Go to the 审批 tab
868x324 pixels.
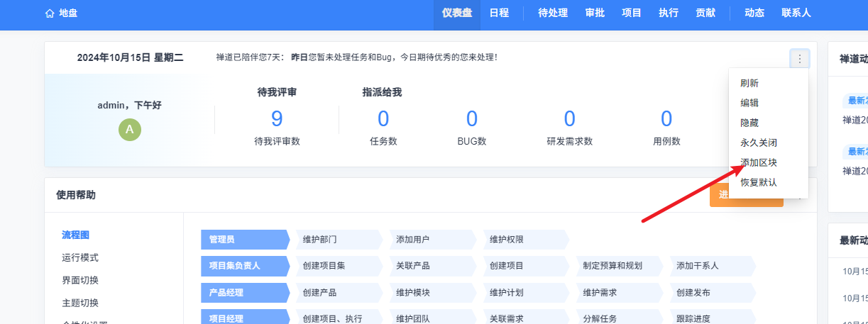coord(595,13)
